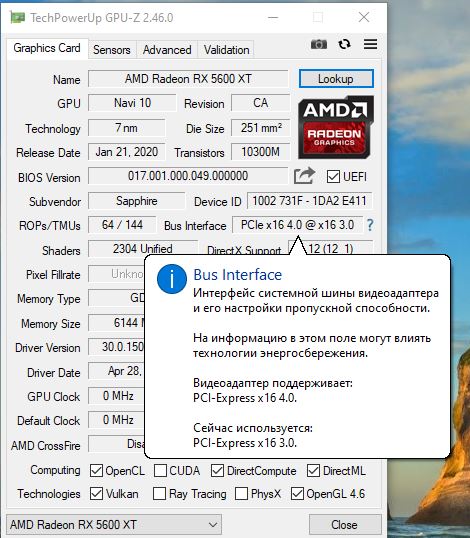Toggle the OpenCL checkbox
The image size is (470, 538).
[x=96, y=471]
